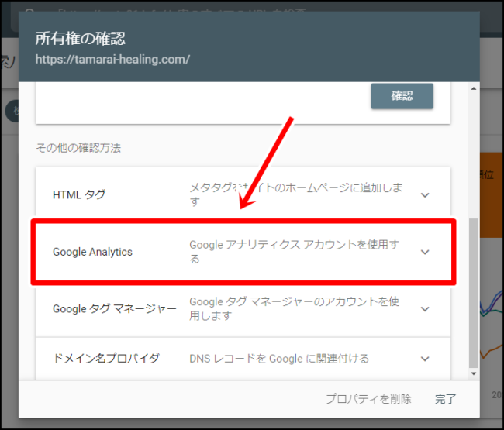Image resolution: width=504 pixels, height=430 pixels.
Task: Select the ドメイン名プロバイダ method label
Action: tap(106, 358)
